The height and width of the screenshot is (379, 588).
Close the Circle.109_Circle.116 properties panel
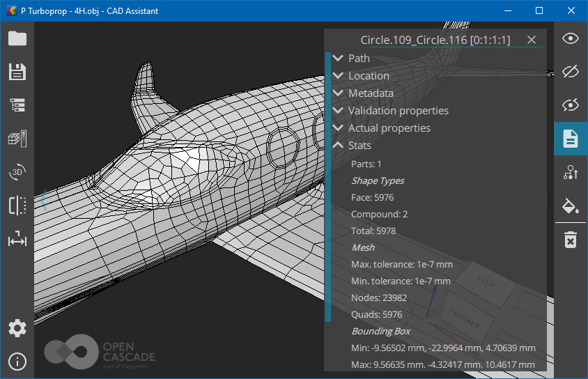(x=532, y=40)
